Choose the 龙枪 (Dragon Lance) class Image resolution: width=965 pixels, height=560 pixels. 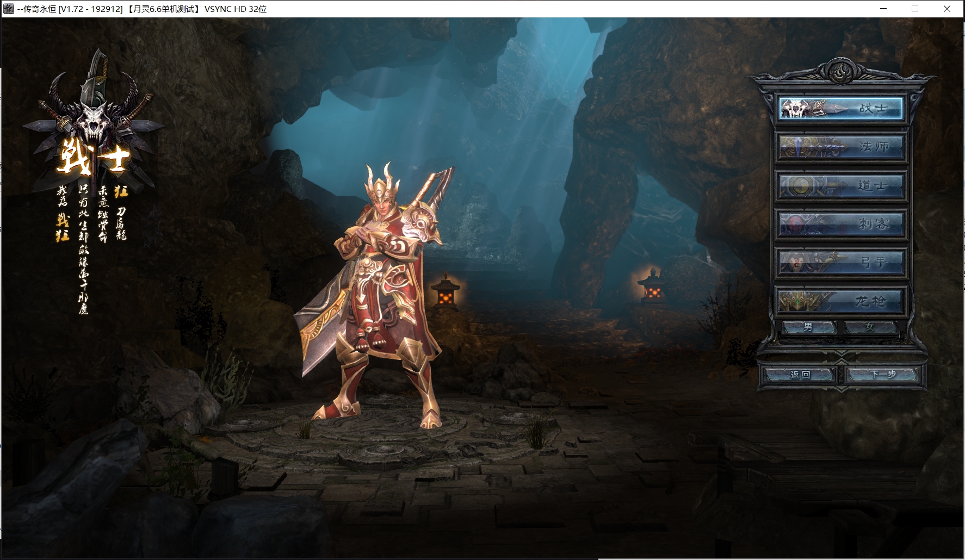[x=841, y=301]
